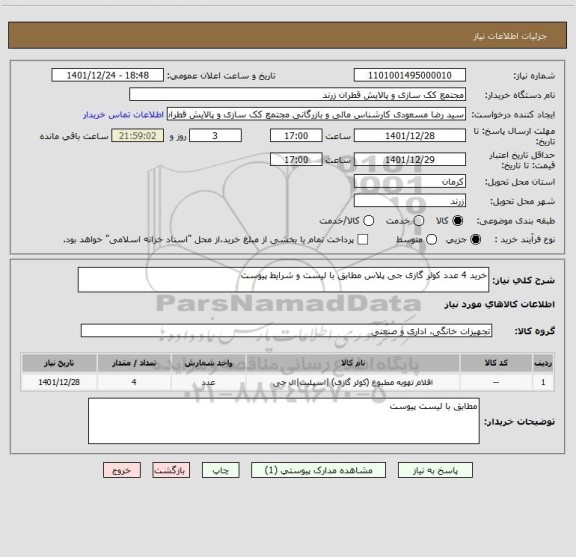Click the announcement date field 1401/12/24 - 18:48
576x557 pixels.
point(108,75)
